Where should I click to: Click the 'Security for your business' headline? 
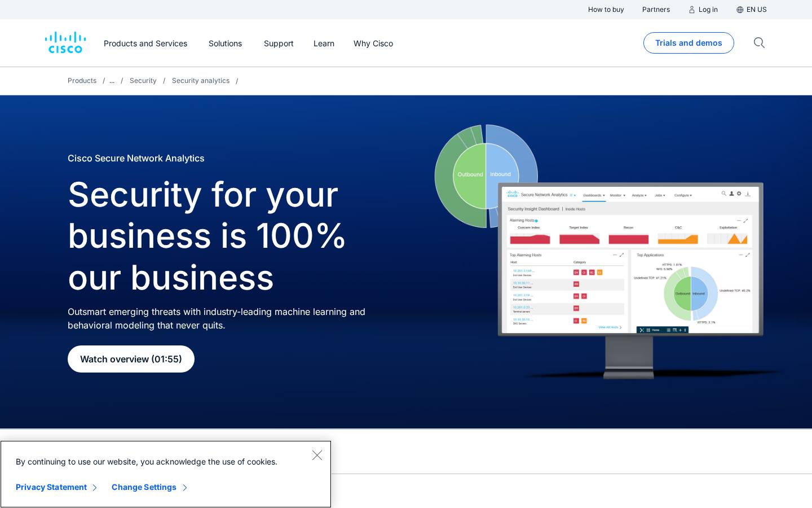[207, 235]
